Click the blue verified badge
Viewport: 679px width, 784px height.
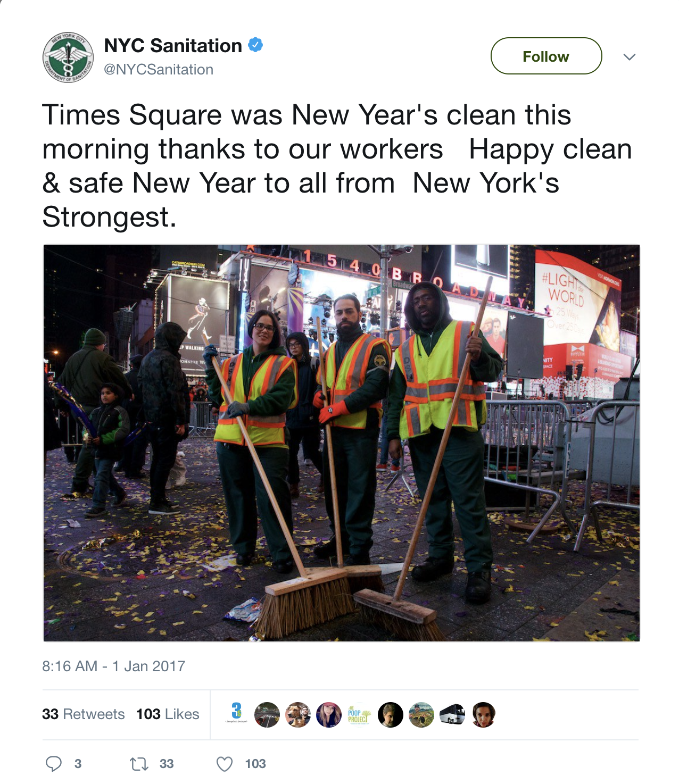point(256,45)
